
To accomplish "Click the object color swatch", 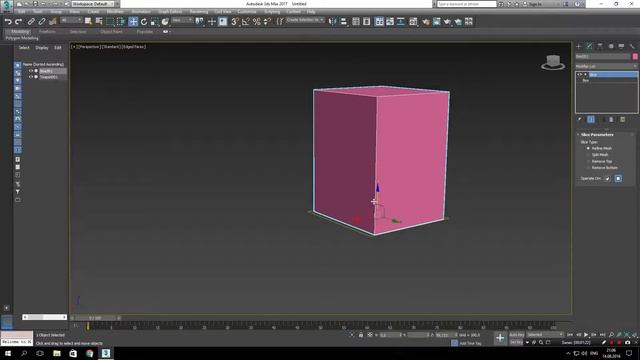I will [x=635, y=57].
